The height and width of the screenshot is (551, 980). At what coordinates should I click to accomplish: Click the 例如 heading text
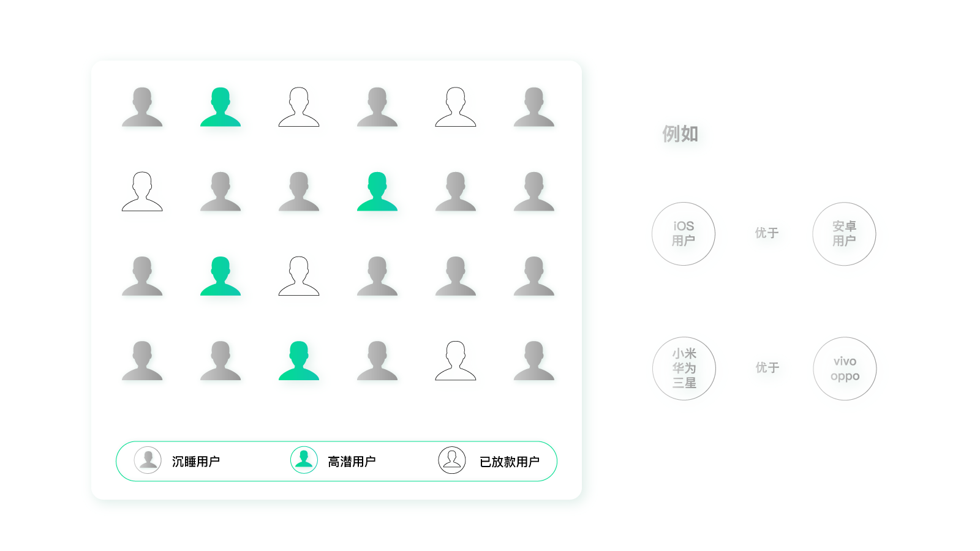[680, 133]
